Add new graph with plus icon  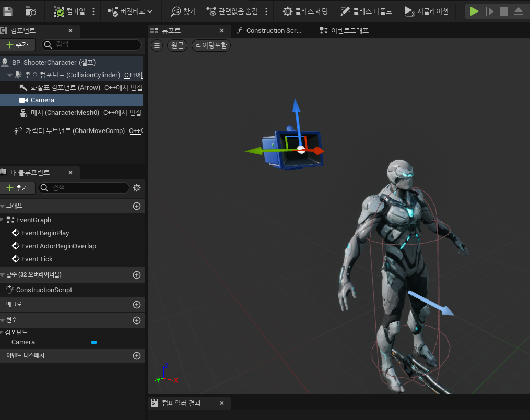tap(137, 206)
